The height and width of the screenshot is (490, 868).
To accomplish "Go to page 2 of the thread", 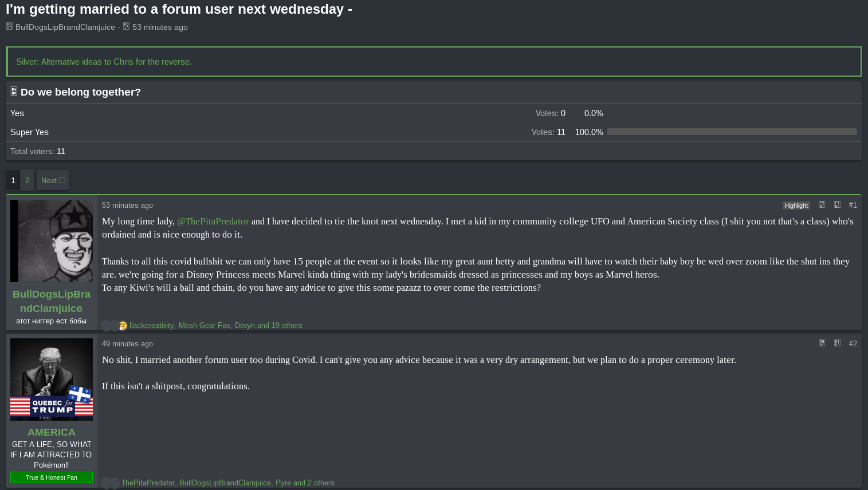I will click(27, 180).
